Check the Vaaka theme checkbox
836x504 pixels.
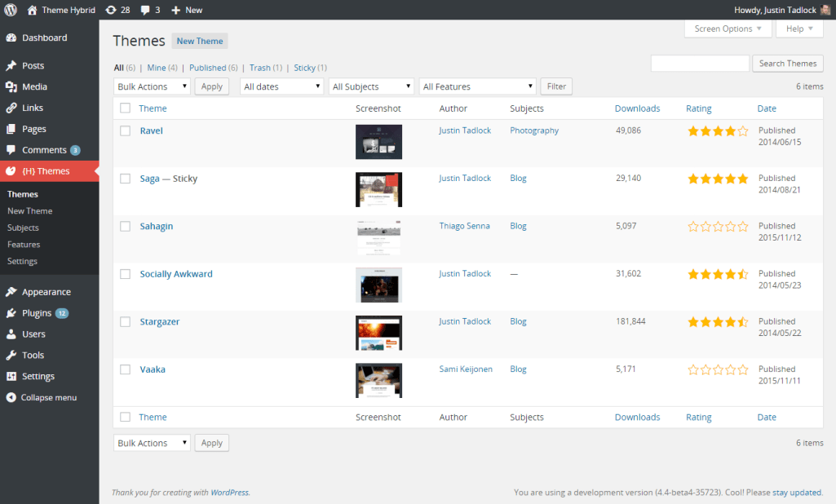click(126, 369)
